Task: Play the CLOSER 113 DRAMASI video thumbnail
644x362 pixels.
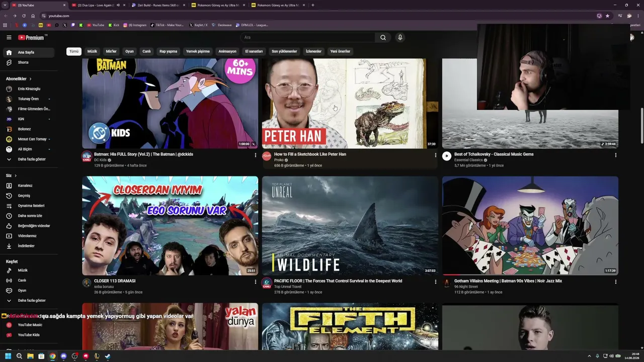Action: [170, 225]
